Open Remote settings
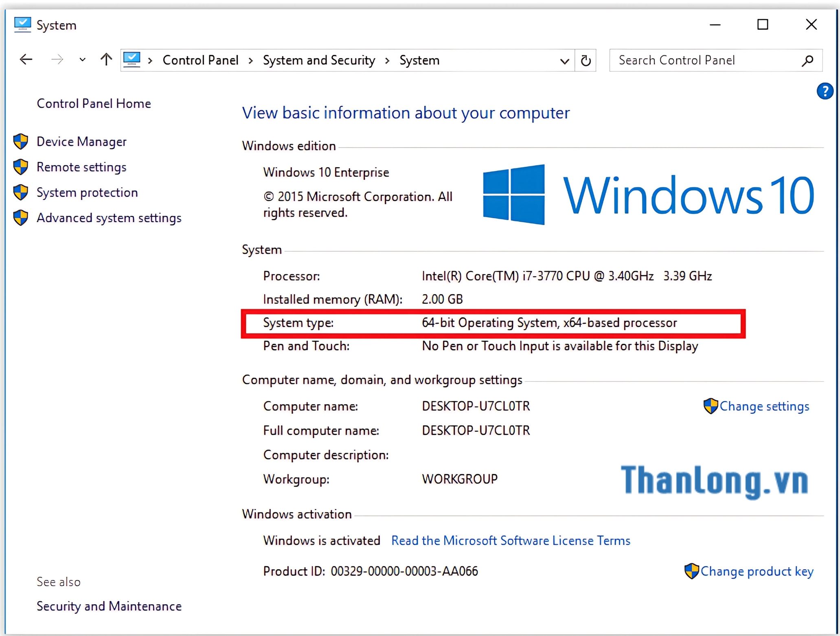The image size is (840, 636). click(x=81, y=167)
